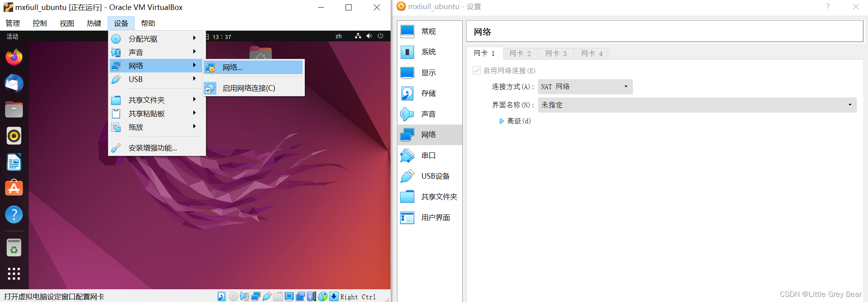Switch to 网卡 4 tab
Image resolution: width=868 pixels, height=302 pixels.
(x=592, y=54)
